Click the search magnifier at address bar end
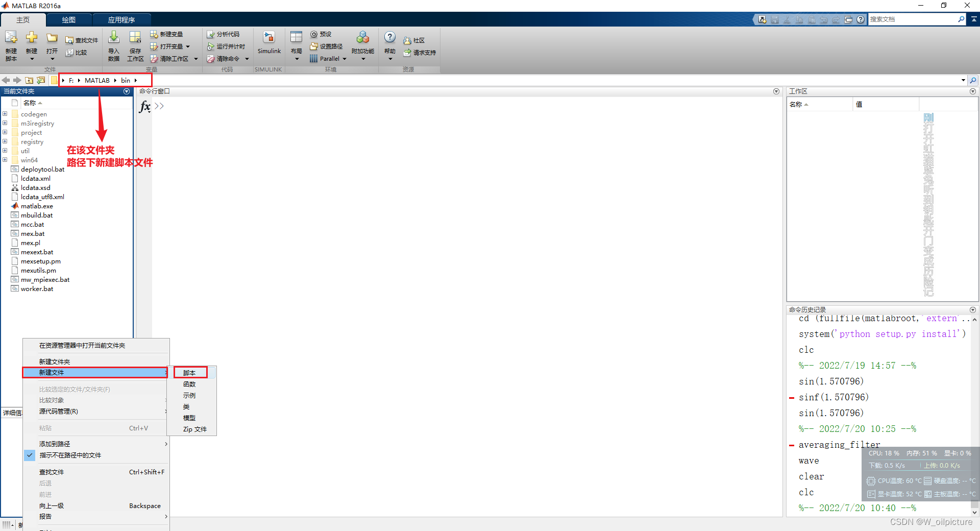This screenshot has width=980, height=531. coord(973,80)
